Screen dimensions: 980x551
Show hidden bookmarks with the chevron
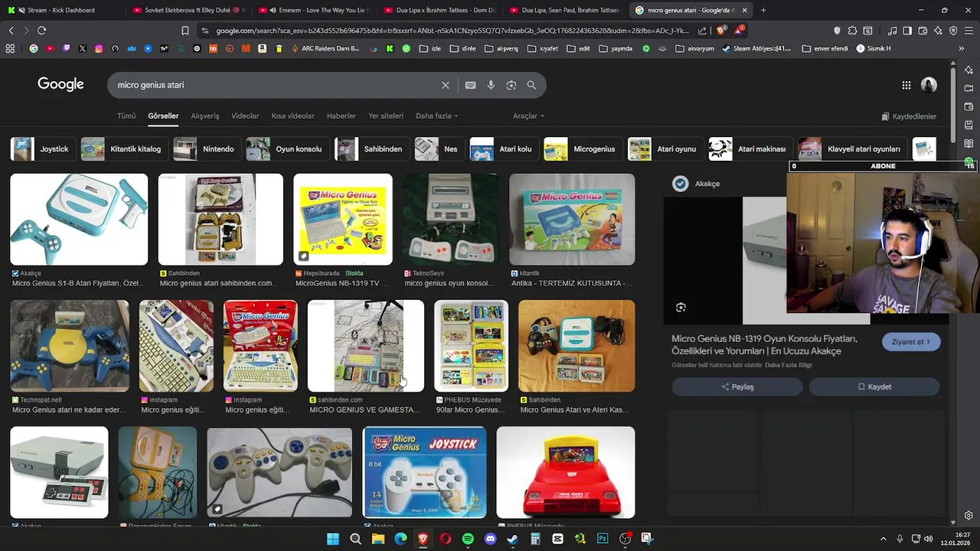(x=961, y=48)
